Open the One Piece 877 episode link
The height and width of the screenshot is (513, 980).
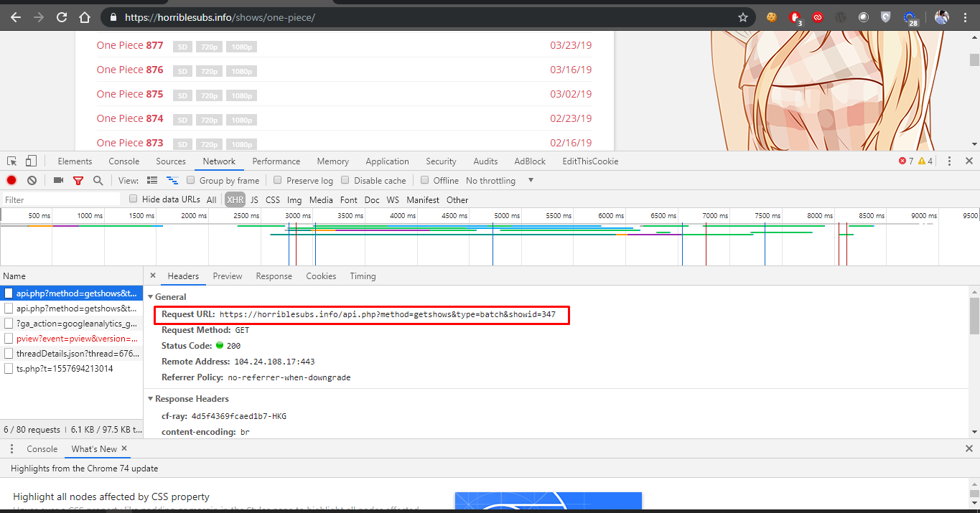[x=130, y=45]
